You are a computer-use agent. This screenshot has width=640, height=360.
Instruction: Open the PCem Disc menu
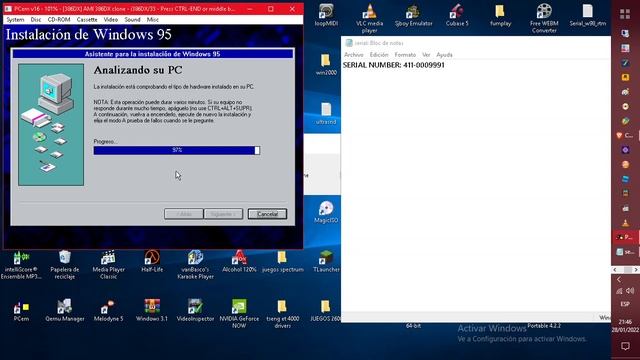(x=36, y=20)
